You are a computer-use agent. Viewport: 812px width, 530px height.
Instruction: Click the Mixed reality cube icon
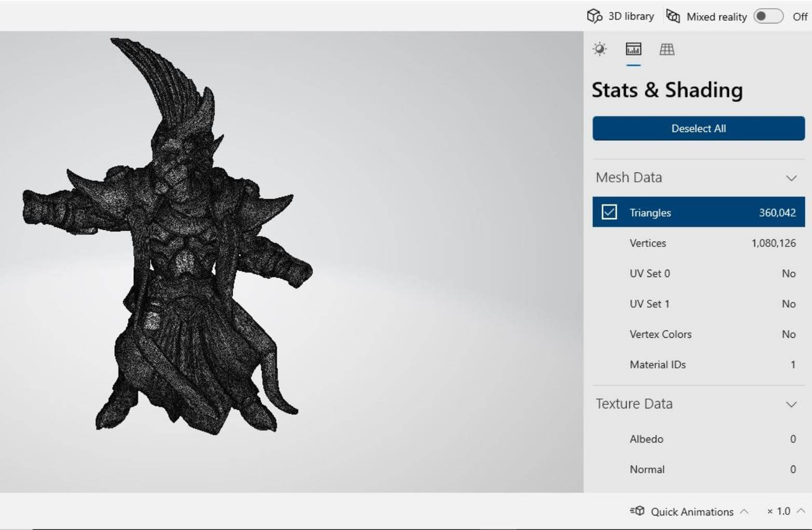click(x=673, y=16)
